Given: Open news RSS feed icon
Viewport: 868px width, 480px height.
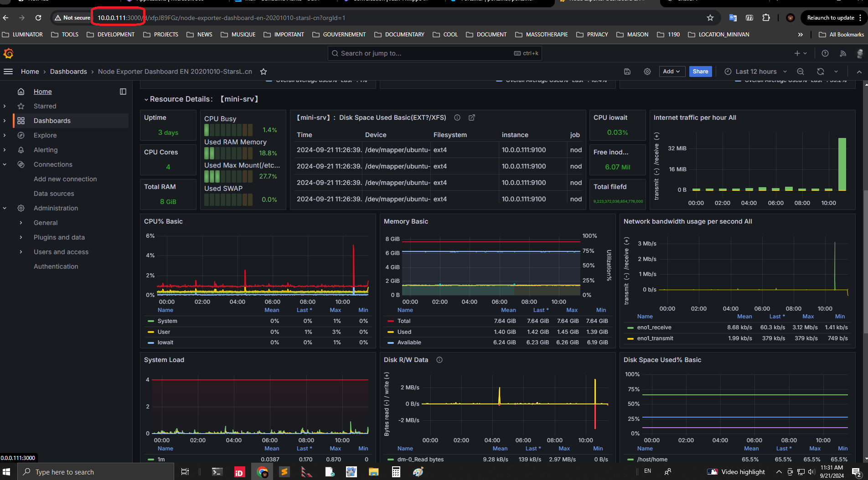Looking at the screenshot, I should click(843, 53).
